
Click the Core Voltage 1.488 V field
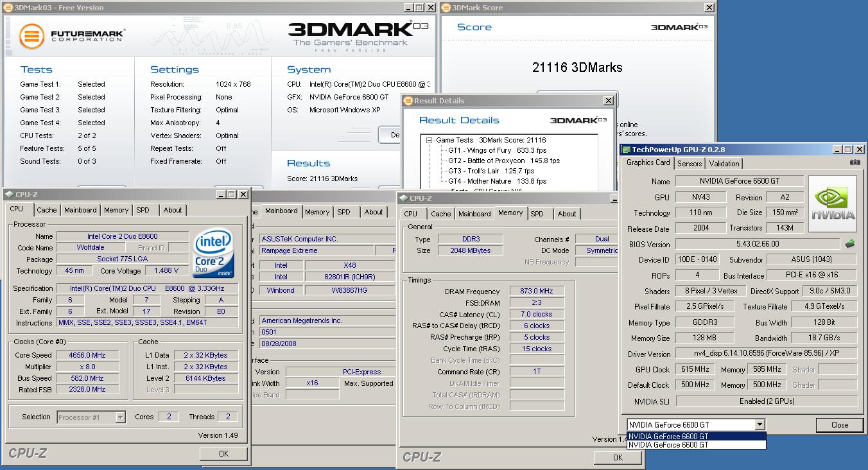[x=166, y=271]
